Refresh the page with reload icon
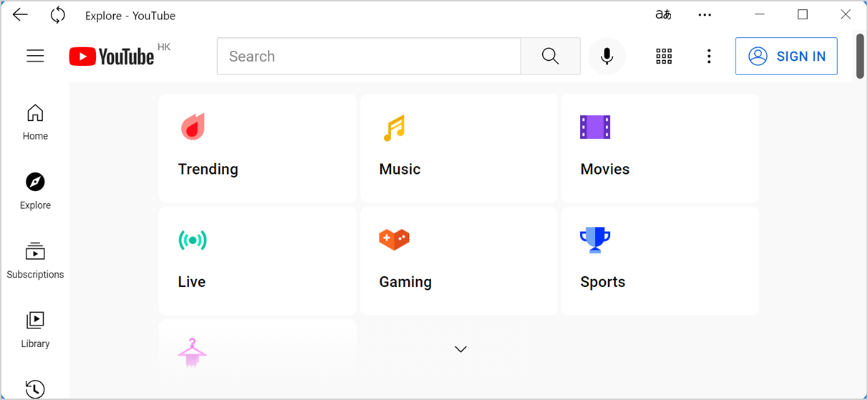The image size is (868, 400). pos(58,15)
